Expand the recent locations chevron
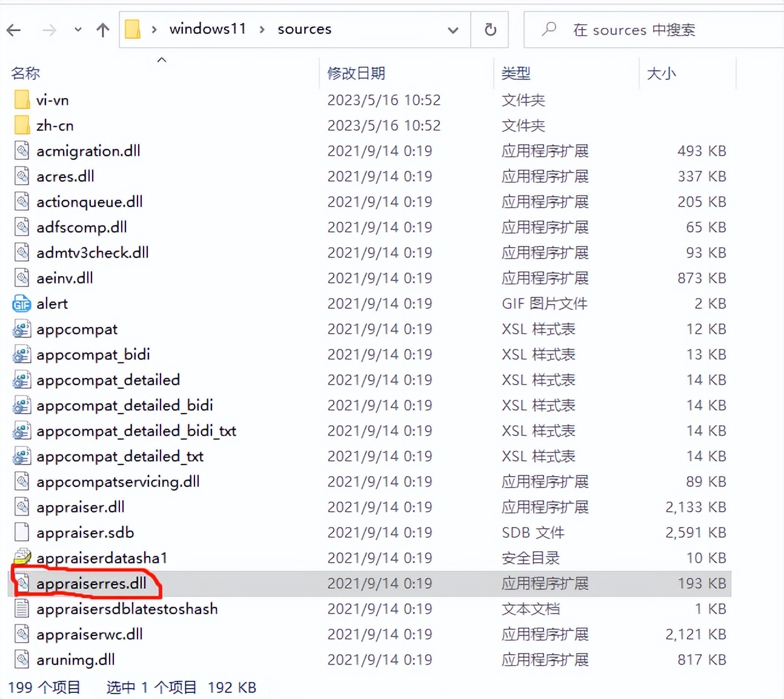The width and height of the screenshot is (784, 699). tap(78, 29)
